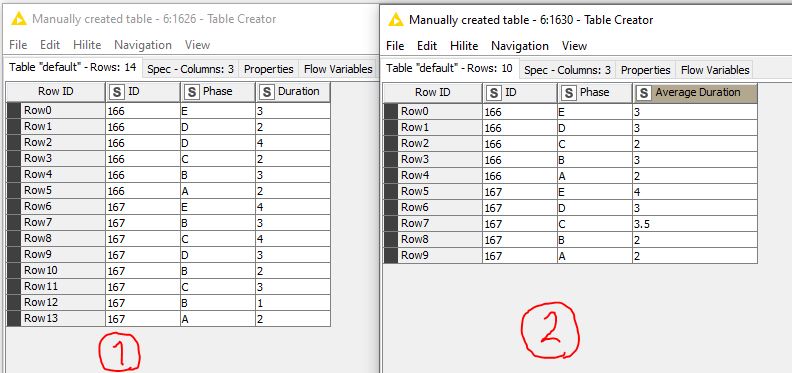Click the Row ID header in window 6:1626

point(56,92)
